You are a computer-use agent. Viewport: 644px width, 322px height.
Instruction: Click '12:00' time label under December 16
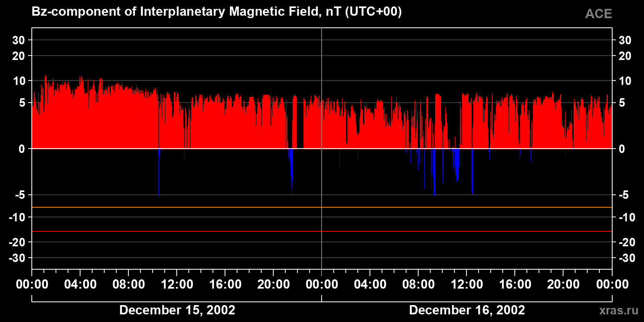click(x=467, y=284)
